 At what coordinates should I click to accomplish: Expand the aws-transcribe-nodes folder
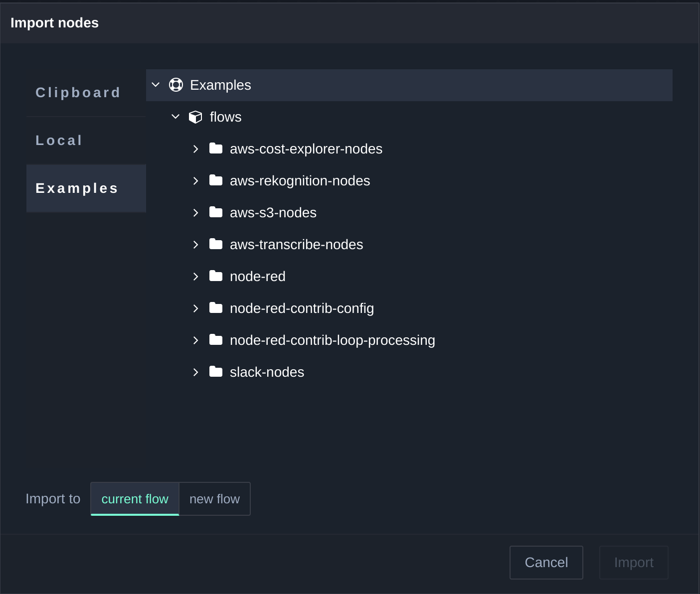[x=195, y=245]
